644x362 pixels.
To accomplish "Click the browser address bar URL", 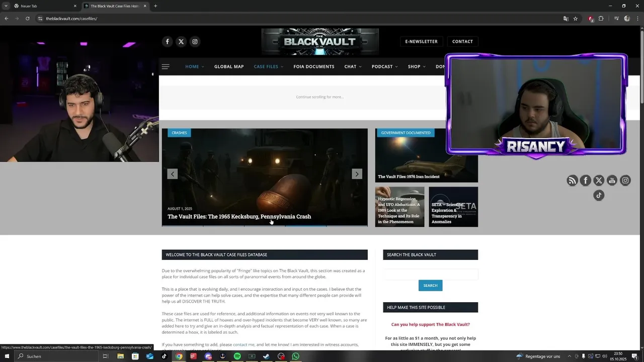I will [71, 19].
